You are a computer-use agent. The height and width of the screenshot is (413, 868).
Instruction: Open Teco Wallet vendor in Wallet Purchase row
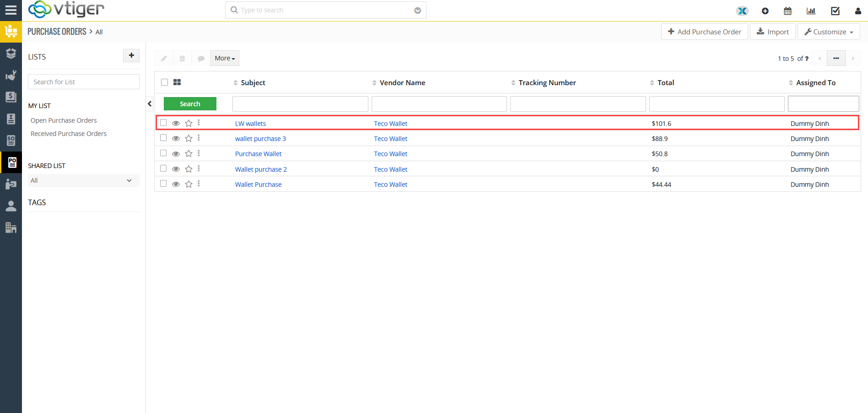(390, 185)
